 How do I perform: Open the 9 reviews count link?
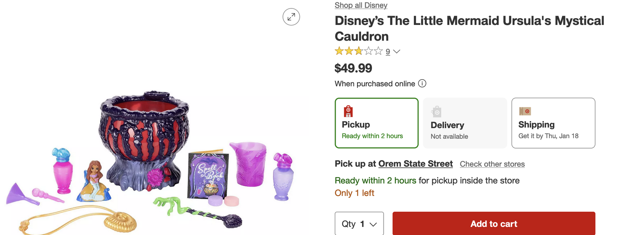[x=388, y=52]
